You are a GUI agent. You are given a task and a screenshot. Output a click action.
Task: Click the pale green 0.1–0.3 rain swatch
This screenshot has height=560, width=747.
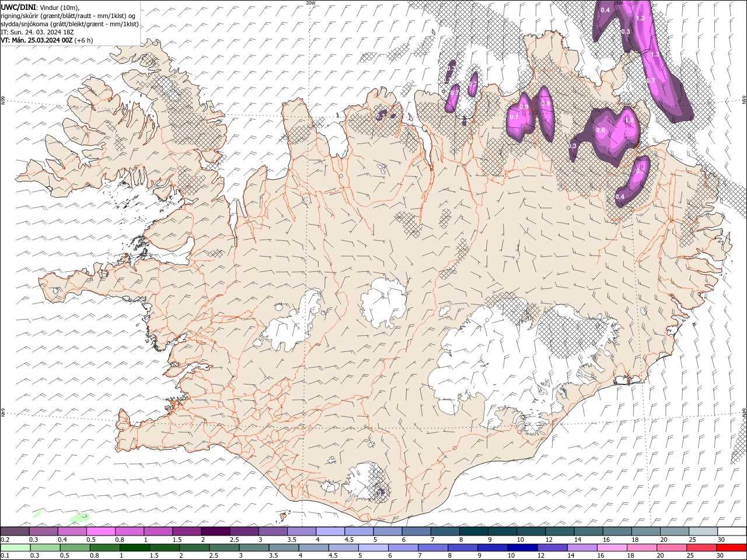click(15, 548)
